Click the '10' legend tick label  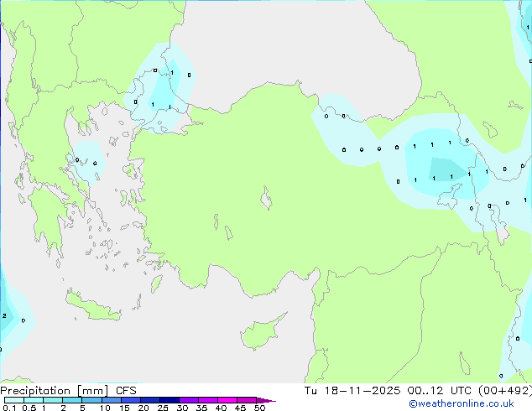(105, 408)
